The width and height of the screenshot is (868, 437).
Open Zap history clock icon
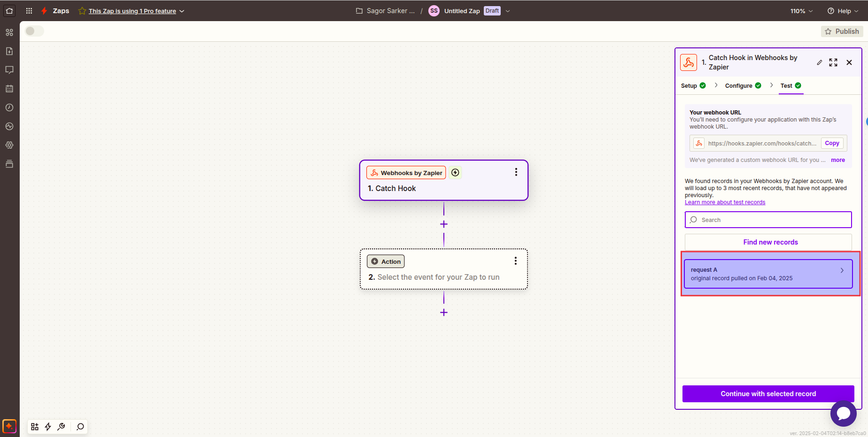(x=9, y=107)
